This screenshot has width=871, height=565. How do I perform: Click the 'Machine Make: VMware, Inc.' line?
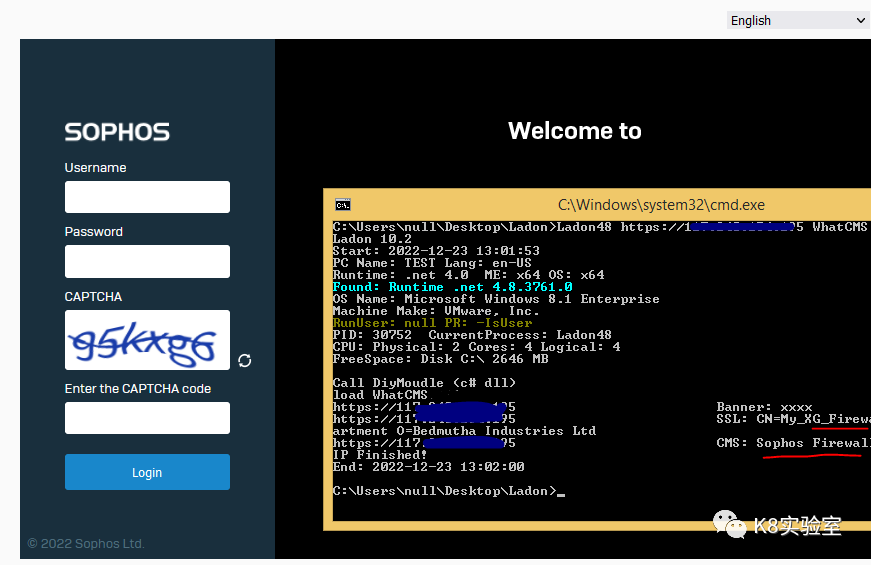[436, 311]
